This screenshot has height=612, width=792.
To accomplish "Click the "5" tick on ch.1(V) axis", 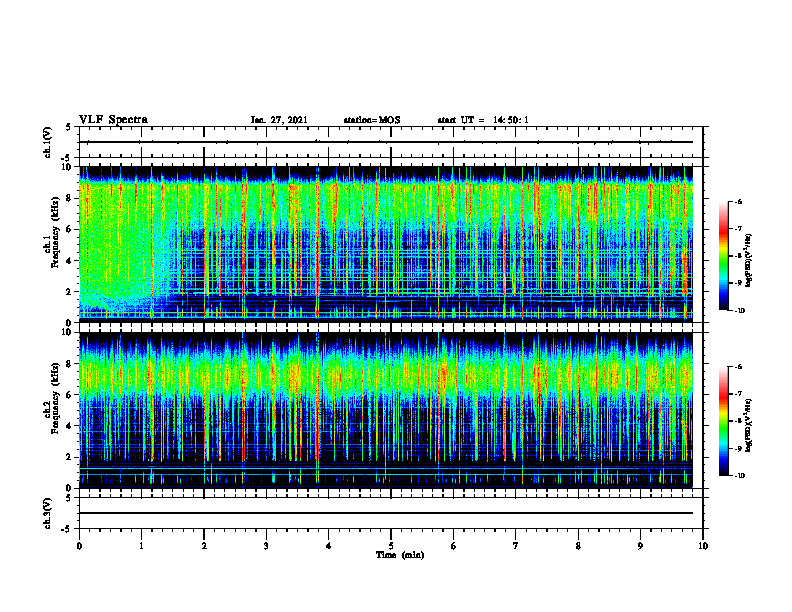I will coord(69,127).
